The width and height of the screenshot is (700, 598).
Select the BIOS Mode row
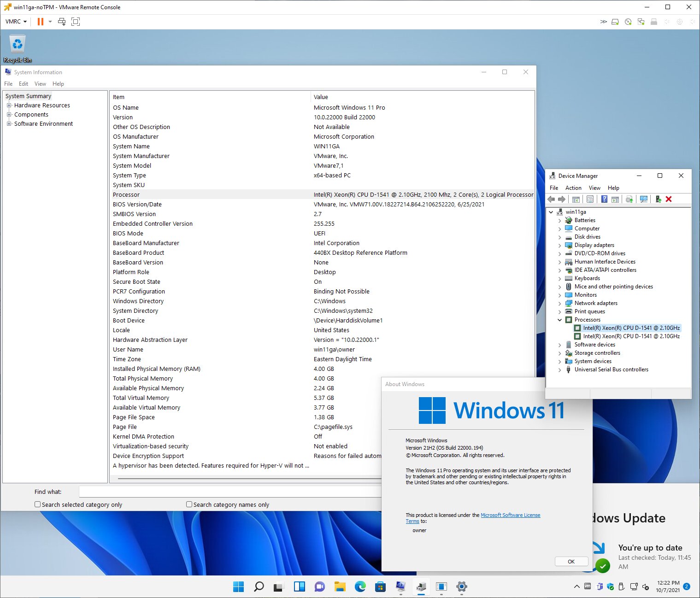coord(323,233)
